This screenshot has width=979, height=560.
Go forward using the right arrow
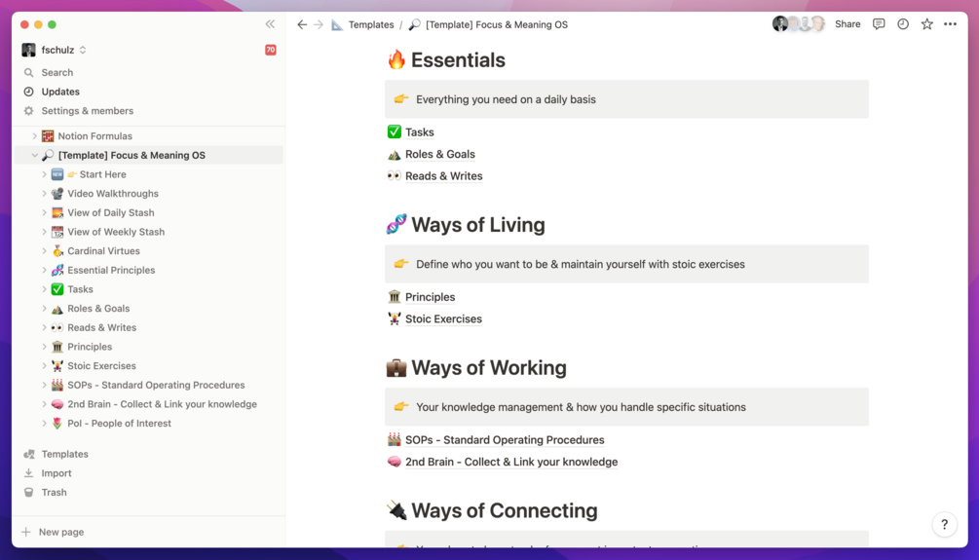point(319,24)
